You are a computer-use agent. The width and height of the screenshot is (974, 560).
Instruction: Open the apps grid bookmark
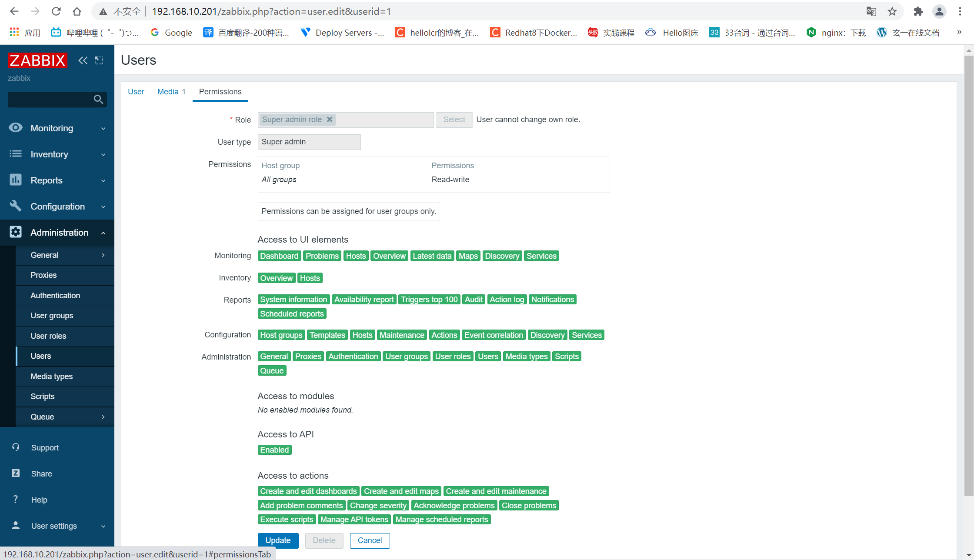pos(25,33)
